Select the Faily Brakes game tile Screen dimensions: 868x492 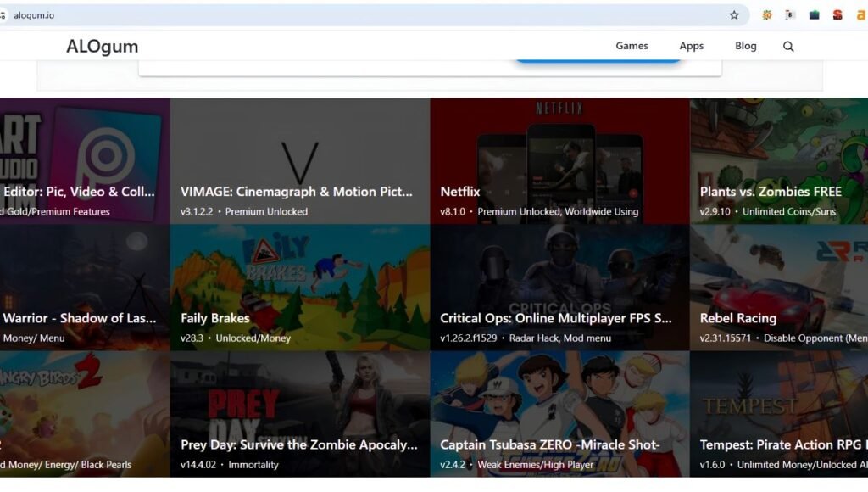[x=300, y=288]
